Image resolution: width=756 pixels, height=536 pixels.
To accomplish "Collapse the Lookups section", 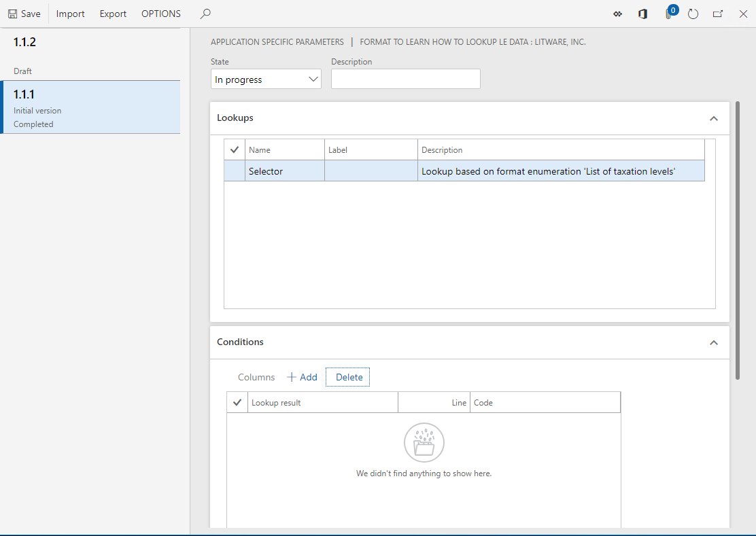I will click(714, 118).
